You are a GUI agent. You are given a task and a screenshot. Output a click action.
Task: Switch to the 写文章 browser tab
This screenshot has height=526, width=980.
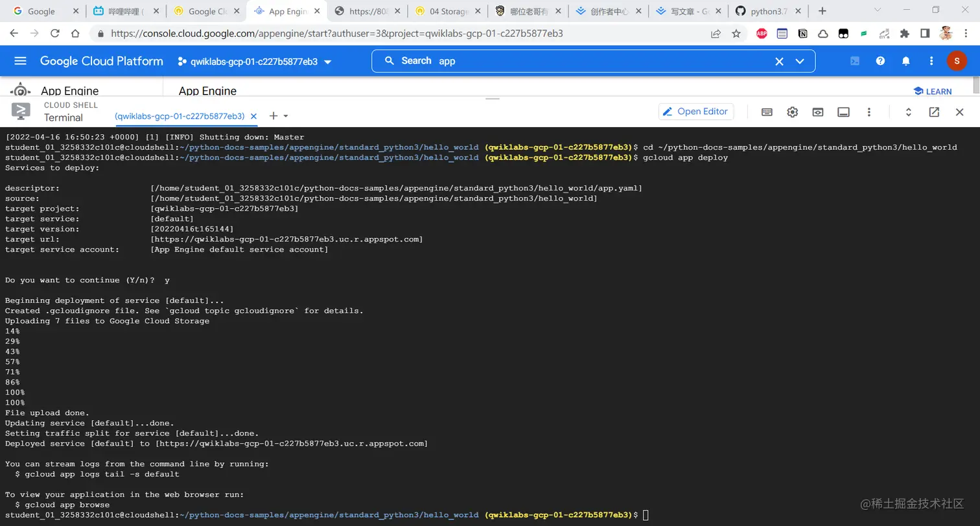pos(690,11)
